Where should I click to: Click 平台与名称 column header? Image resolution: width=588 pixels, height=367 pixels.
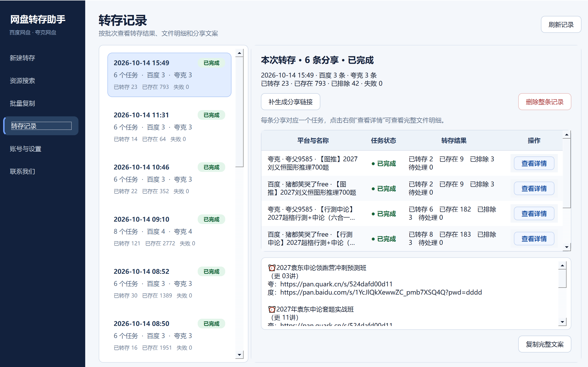pyautogui.click(x=313, y=140)
